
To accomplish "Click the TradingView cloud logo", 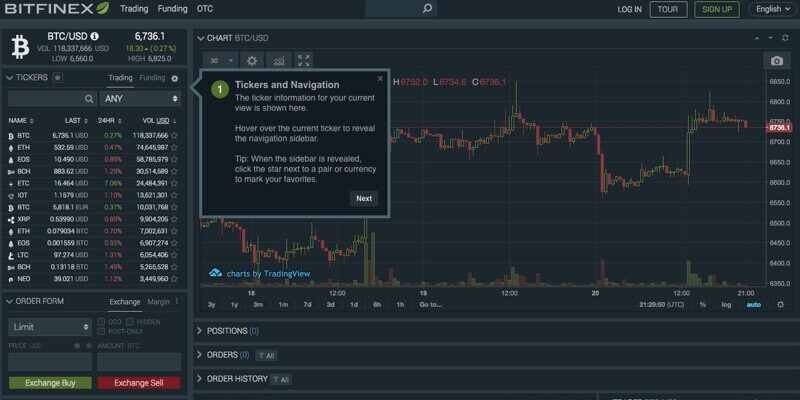I will 215,273.
